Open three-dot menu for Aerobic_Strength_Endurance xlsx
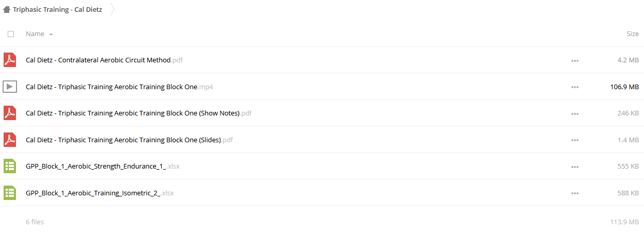The height and width of the screenshot is (233, 644). (x=575, y=167)
